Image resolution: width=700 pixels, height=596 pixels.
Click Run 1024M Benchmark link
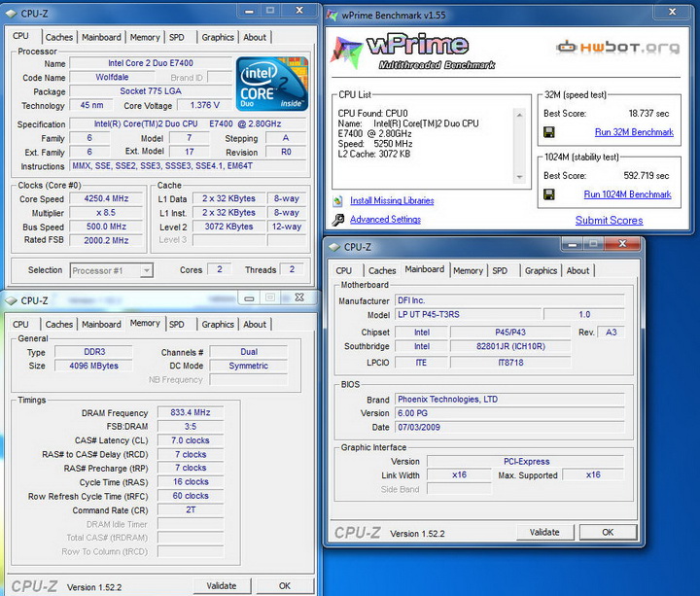[x=627, y=194]
